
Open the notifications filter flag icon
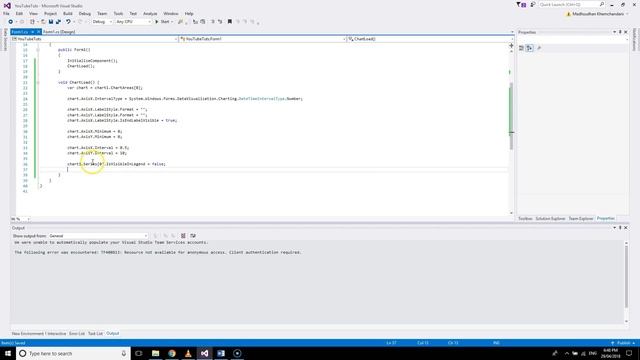[x=521, y=4]
